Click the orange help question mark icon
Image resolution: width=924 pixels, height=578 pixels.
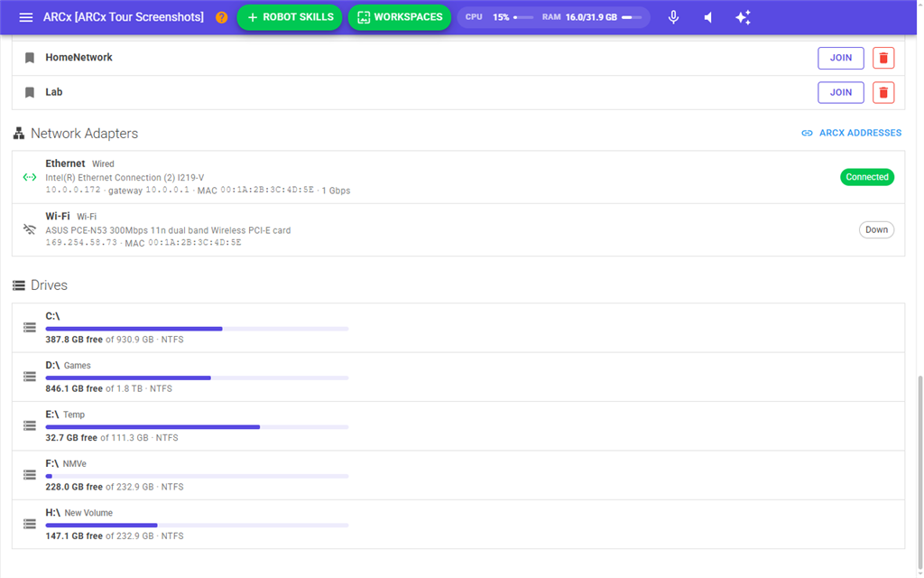(222, 17)
